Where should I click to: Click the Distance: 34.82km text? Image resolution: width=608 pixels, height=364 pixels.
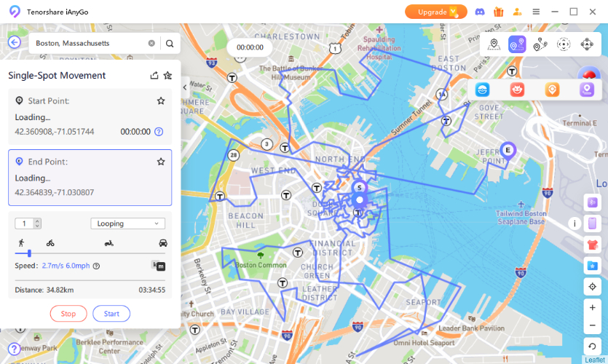44,290
